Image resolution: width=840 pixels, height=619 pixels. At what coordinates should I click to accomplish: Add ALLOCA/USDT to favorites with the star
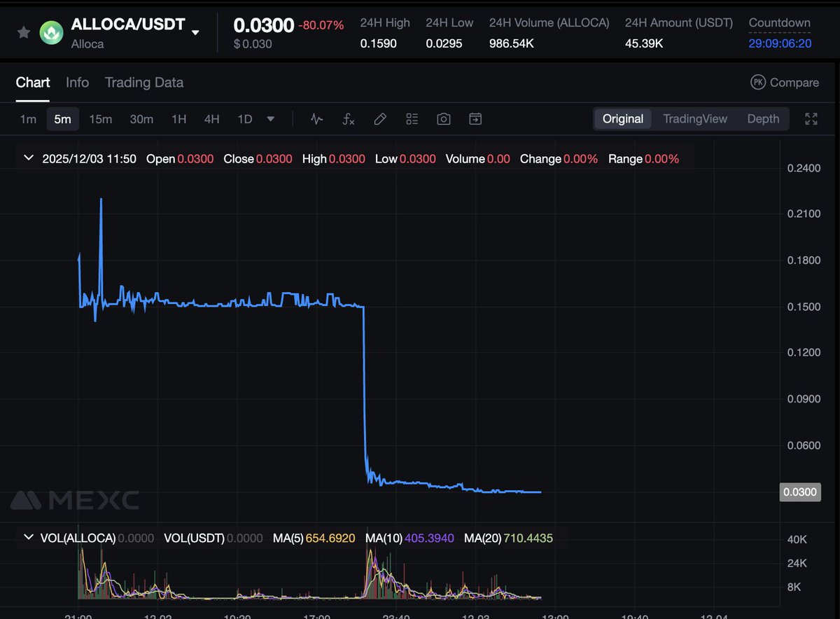(24, 32)
